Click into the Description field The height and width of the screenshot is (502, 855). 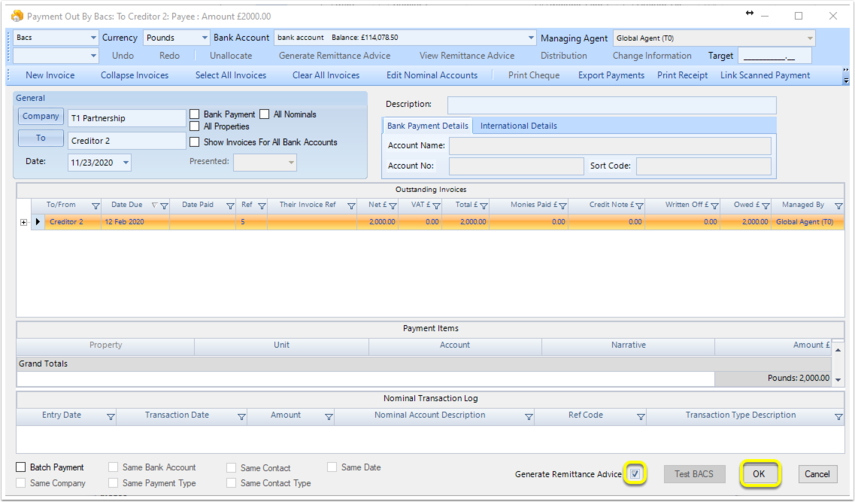[612, 105]
